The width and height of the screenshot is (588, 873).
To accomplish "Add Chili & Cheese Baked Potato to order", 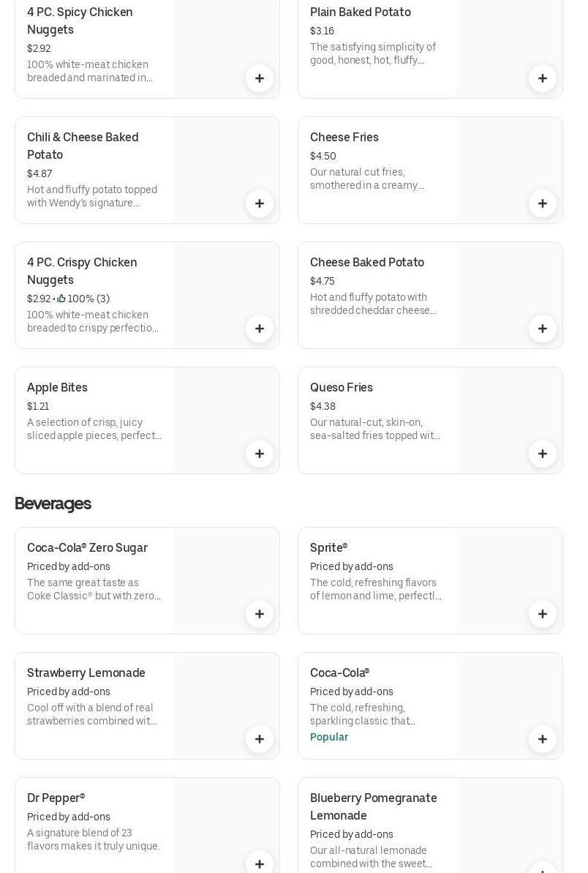I will pos(260,203).
